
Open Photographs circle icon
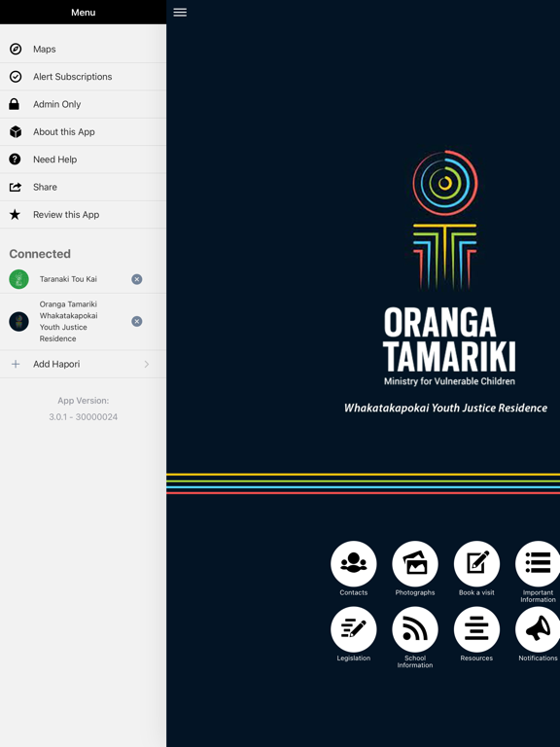coord(415,563)
